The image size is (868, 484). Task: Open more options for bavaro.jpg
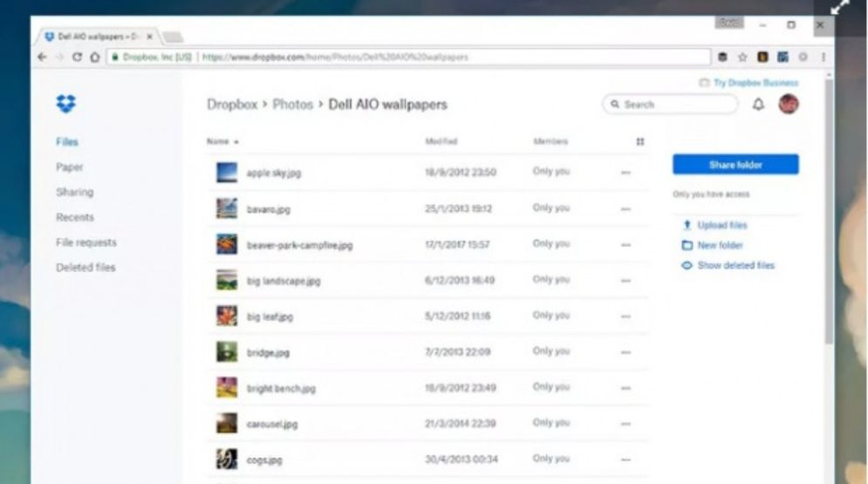[625, 209]
